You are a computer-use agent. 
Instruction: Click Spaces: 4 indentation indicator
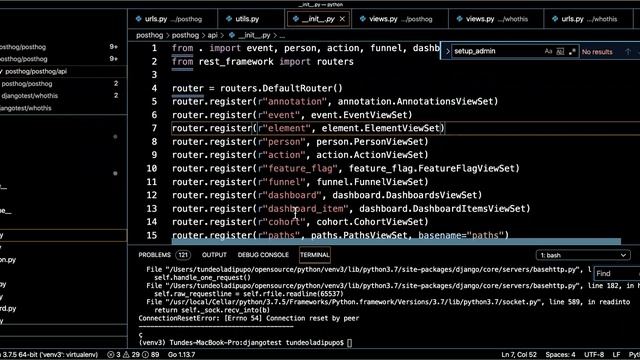coord(560,354)
